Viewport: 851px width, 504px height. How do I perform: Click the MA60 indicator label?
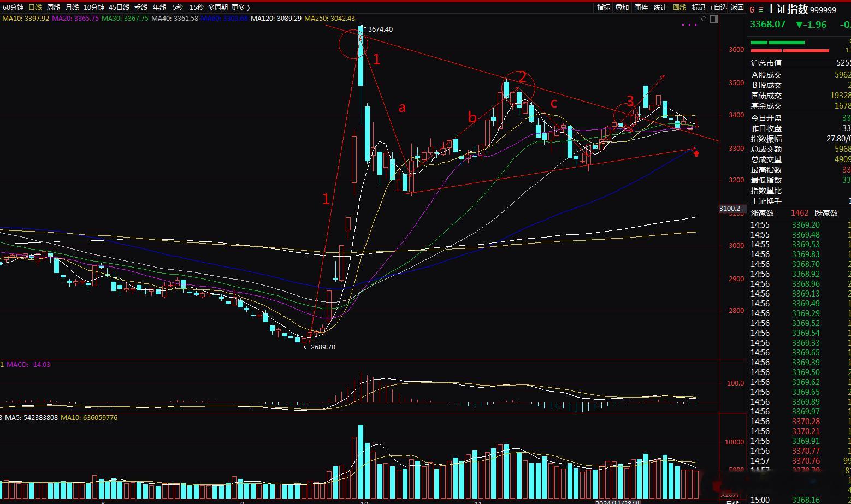click(224, 19)
